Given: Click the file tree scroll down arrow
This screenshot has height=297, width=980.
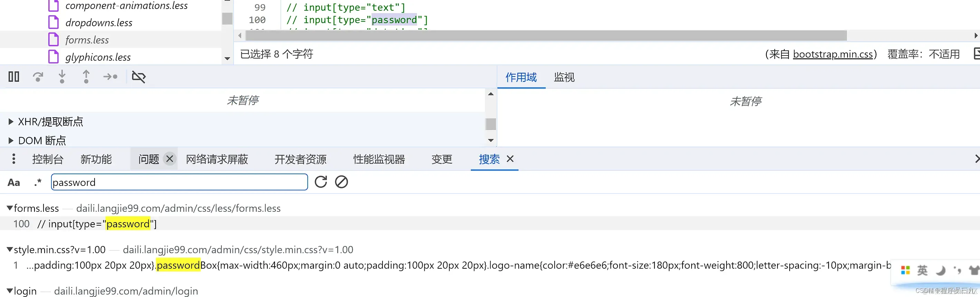Looking at the screenshot, I should click(x=227, y=59).
